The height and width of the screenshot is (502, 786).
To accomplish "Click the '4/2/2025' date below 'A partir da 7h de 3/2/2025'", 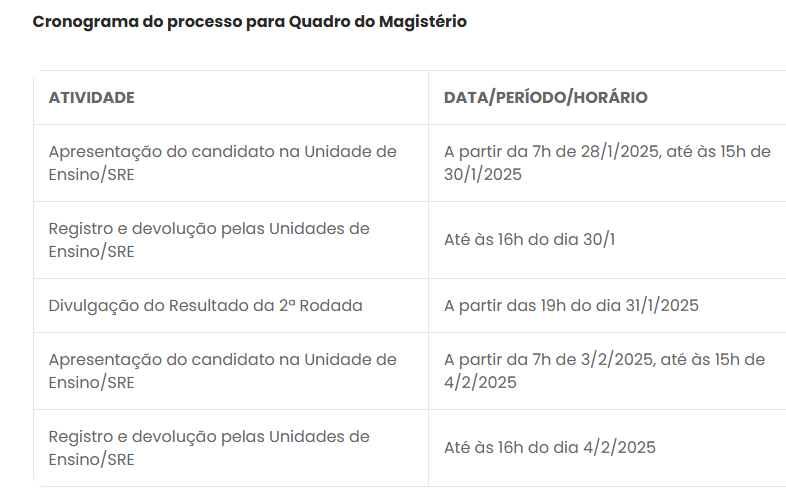I will 480,383.
